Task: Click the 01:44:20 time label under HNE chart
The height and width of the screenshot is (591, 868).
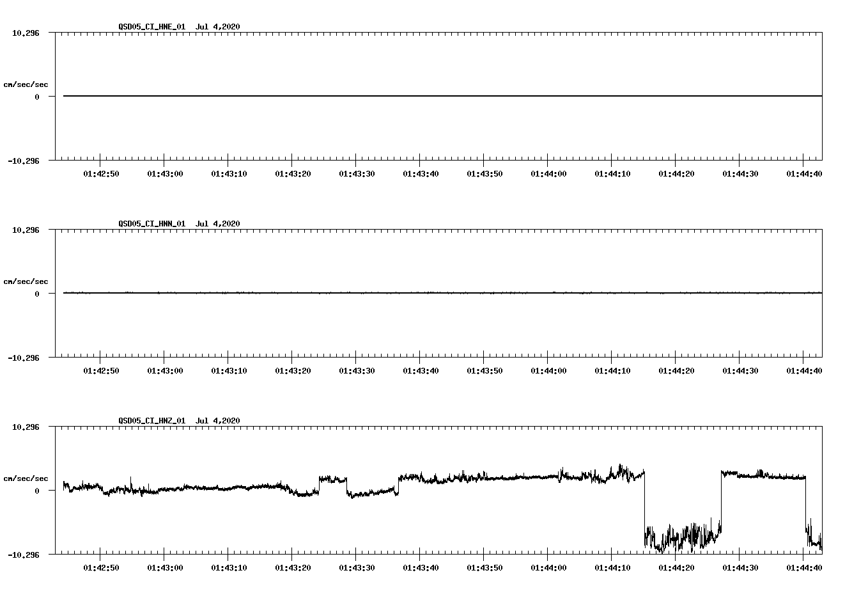Action: (x=676, y=174)
